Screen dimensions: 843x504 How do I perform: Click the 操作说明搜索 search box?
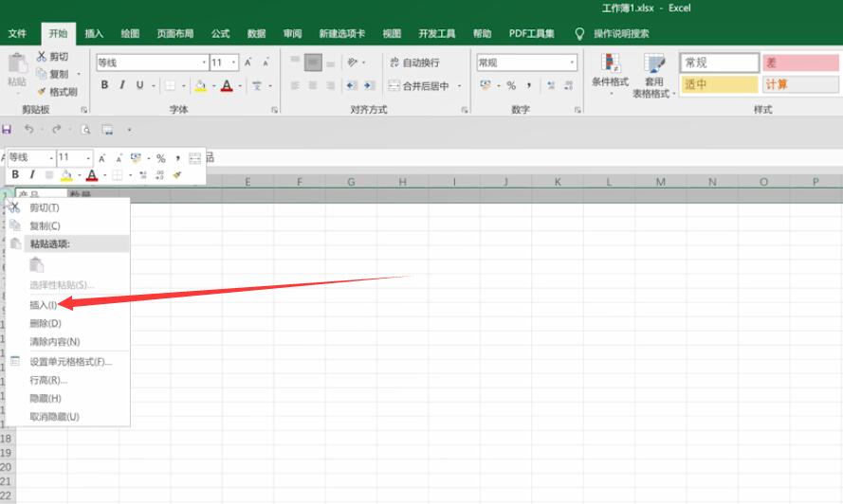[x=621, y=34]
